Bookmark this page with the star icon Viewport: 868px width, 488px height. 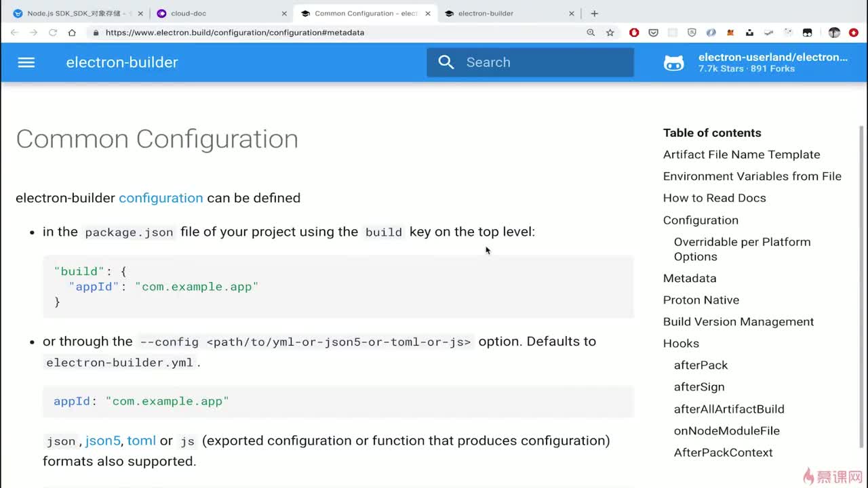pos(610,33)
